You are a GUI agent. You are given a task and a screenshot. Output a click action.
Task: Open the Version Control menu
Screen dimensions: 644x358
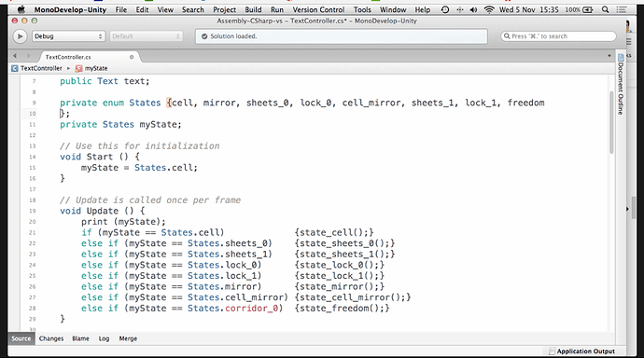point(318,9)
